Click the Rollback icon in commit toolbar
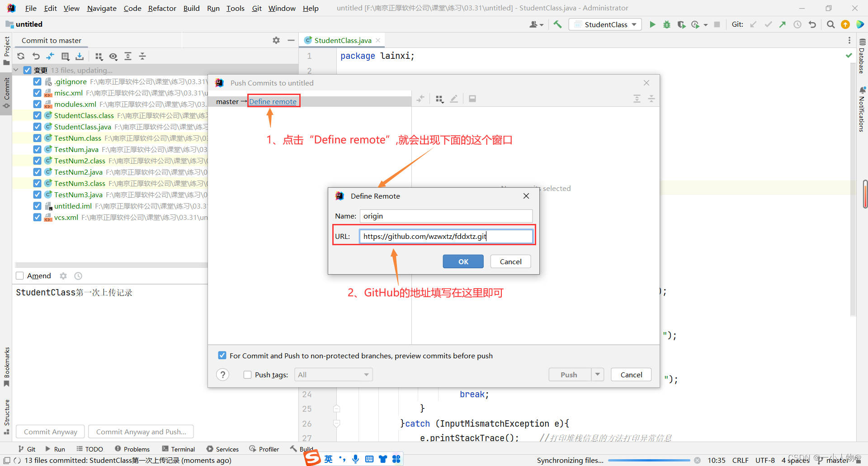This screenshot has width=868, height=466. (x=36, y=56)
